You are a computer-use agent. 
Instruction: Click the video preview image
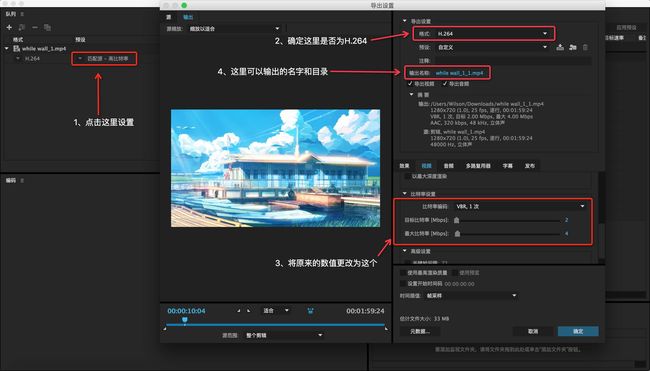[x=276, y=168]
